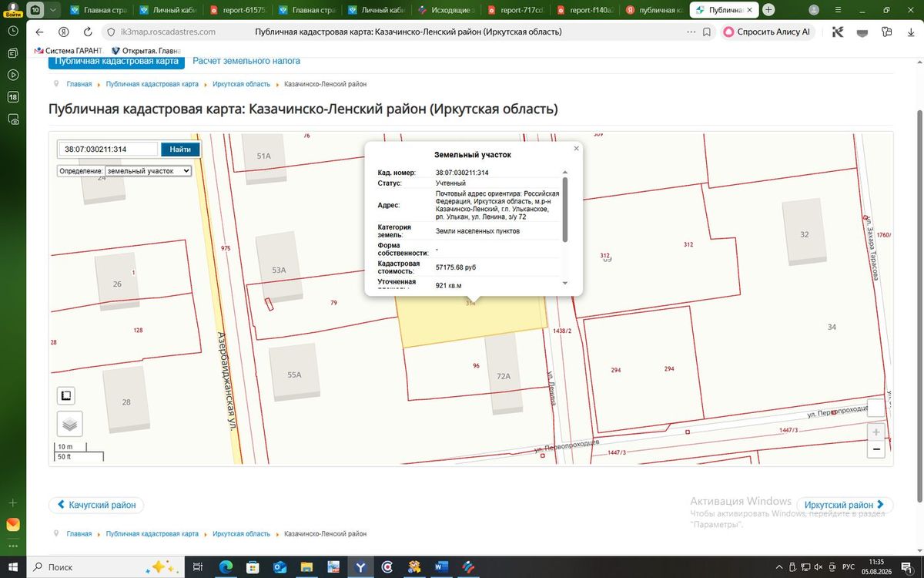Click the Windows taskbar search box
The width and height of the screenshot is (924, 578).
point(106,566)
